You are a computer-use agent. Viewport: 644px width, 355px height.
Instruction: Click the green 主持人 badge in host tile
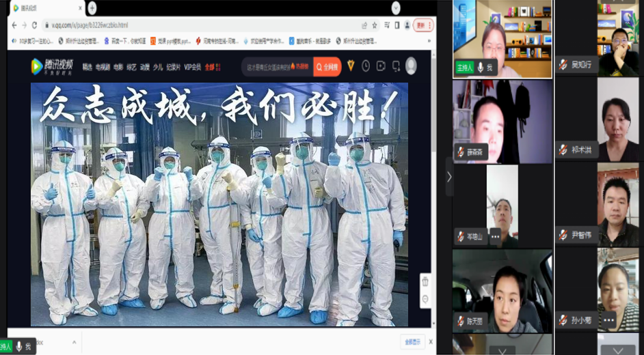(x=464, y=68)
